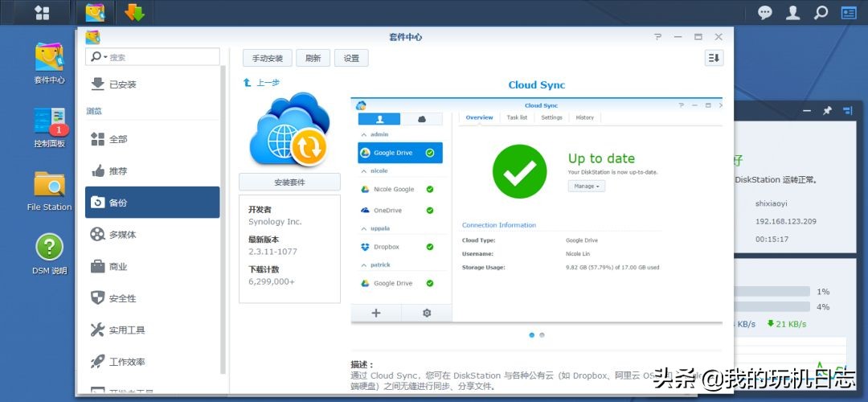Click the Package Center help question mark

coord(657,37)
